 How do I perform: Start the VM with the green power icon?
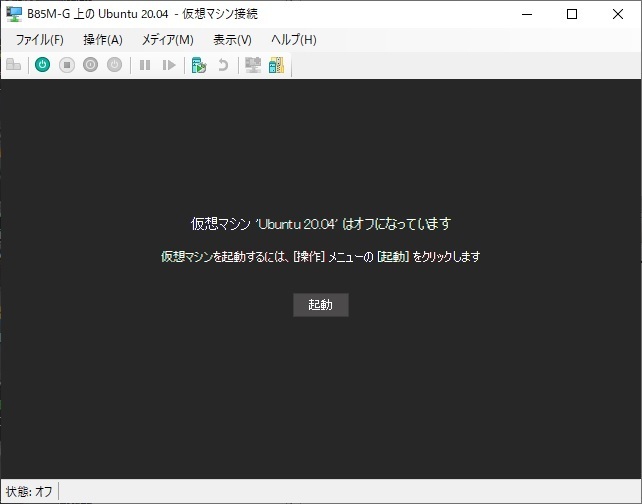click(x=42, y=65)
